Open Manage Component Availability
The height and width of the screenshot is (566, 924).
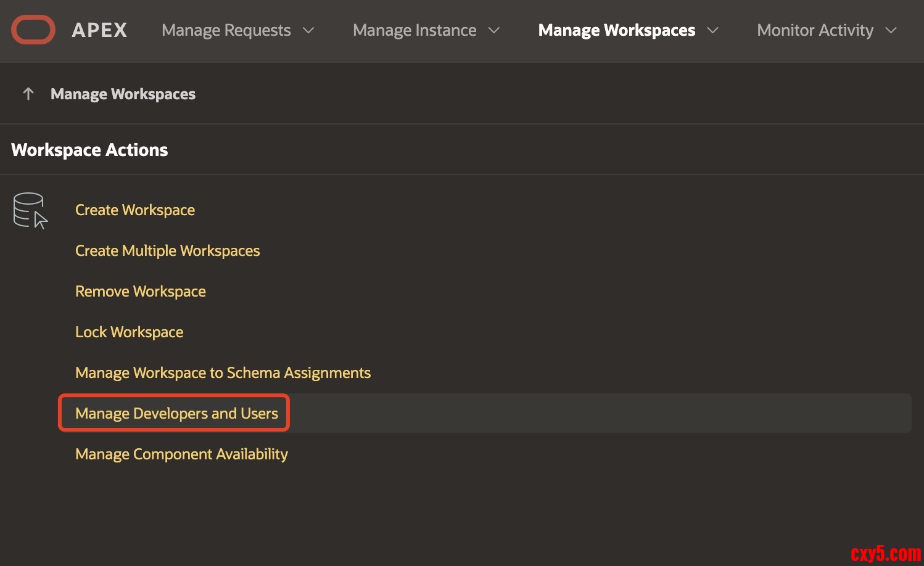tap(181, 454)
